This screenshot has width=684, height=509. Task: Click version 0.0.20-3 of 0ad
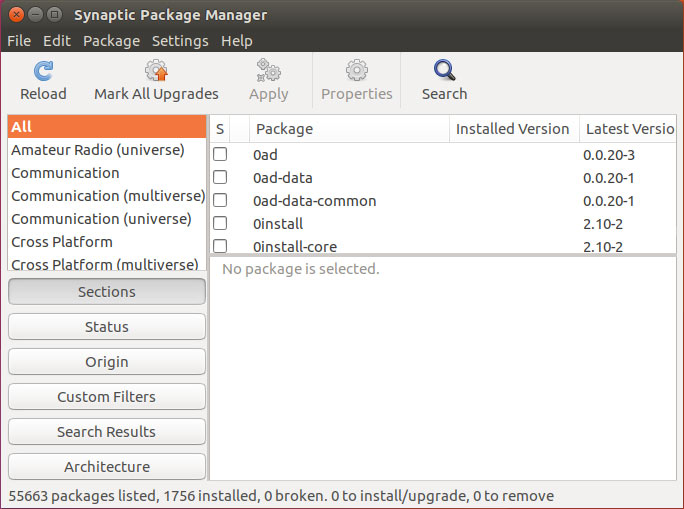(x=609, y=155)
